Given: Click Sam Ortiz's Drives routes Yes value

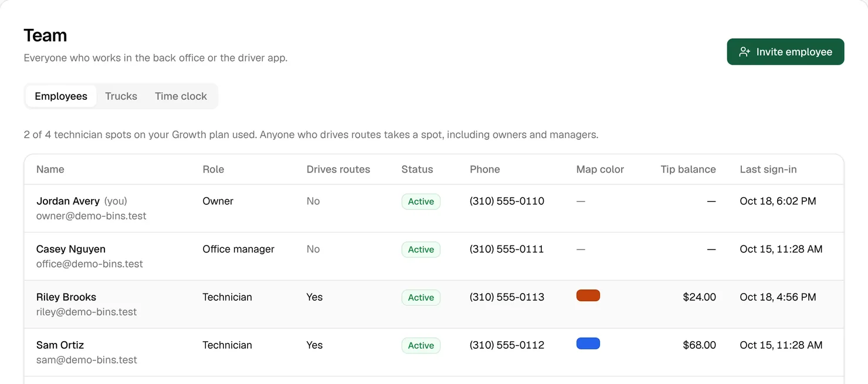Looking at the screenshot, I should (314, 345).
